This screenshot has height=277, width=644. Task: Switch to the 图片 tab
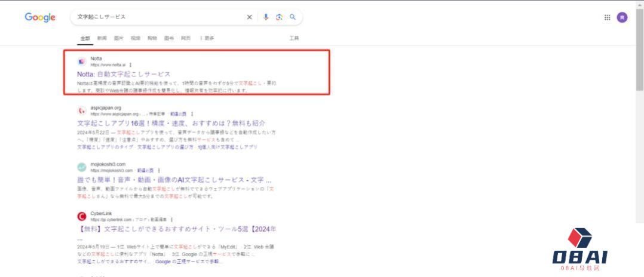[119, 38]
